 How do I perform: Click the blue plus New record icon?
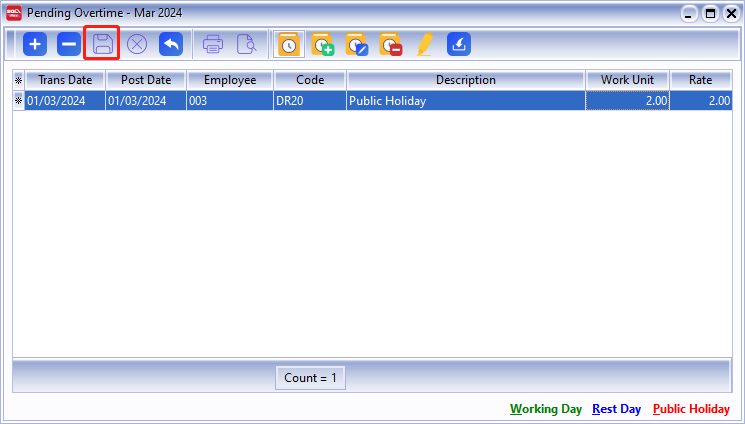pyautogui.click(x=35, y=44)
